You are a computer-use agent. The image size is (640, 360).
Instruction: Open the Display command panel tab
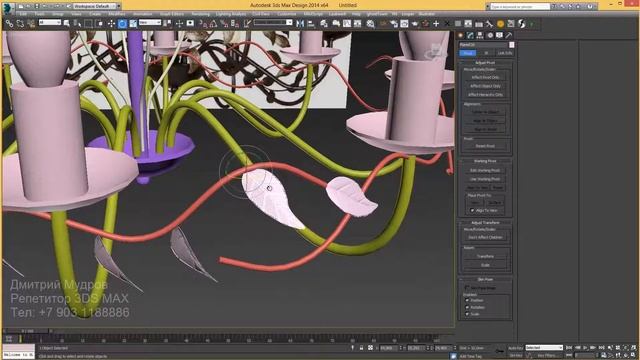499,36
